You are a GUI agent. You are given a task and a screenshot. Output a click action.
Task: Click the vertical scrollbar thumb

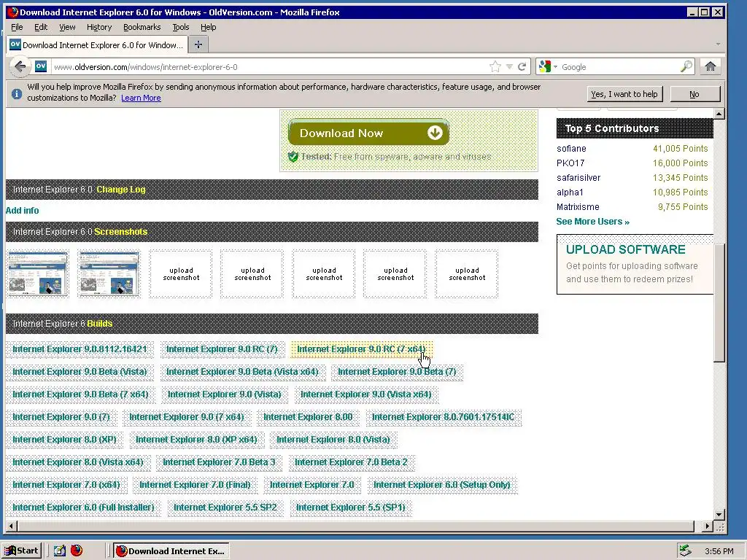tap(719, 303)
